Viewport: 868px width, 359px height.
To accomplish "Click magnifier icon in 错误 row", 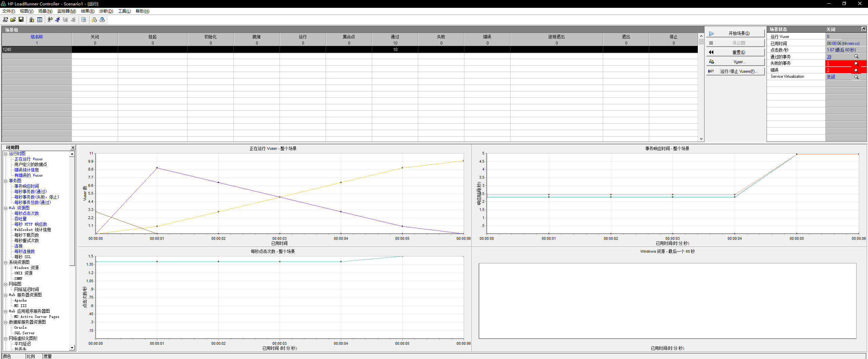I will tap(856, 70).
